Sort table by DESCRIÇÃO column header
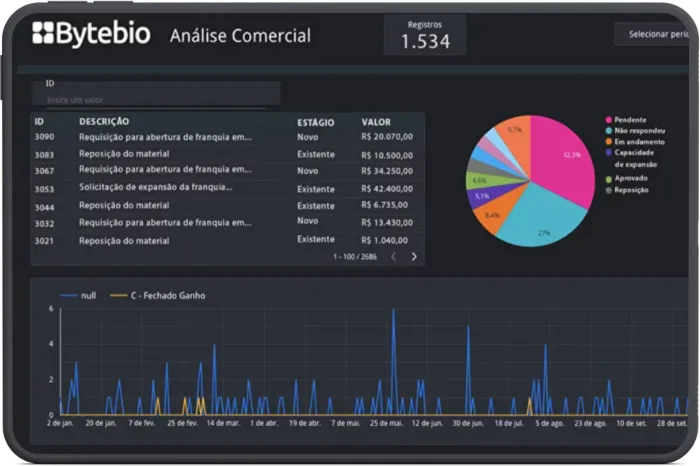This screenshot has height=466, width=700. 104,121
